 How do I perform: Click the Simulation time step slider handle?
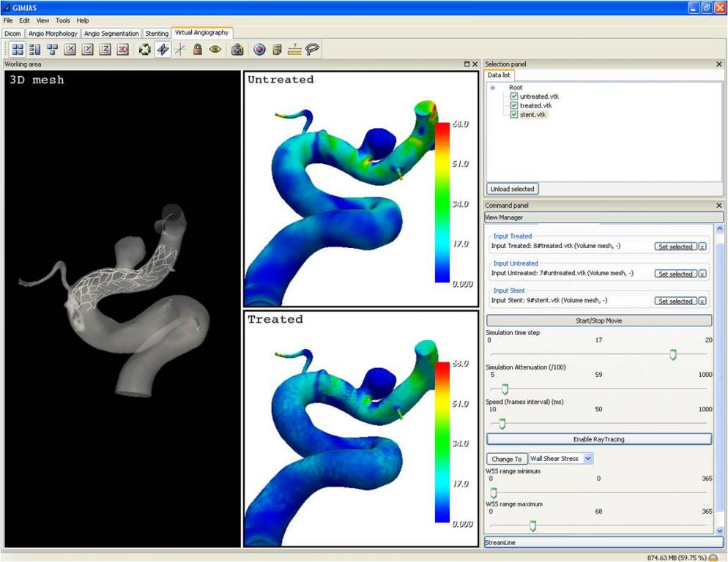(x=673, y=355)
